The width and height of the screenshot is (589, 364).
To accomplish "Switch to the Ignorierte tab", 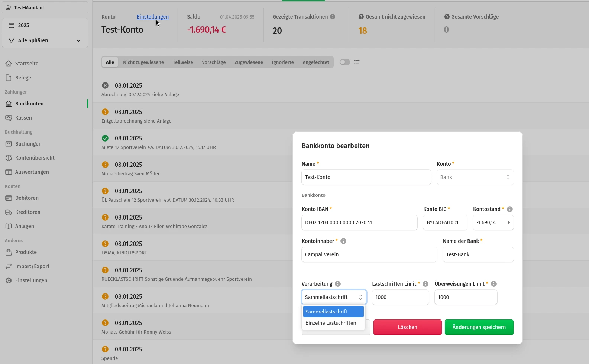I will click(283, 62).
